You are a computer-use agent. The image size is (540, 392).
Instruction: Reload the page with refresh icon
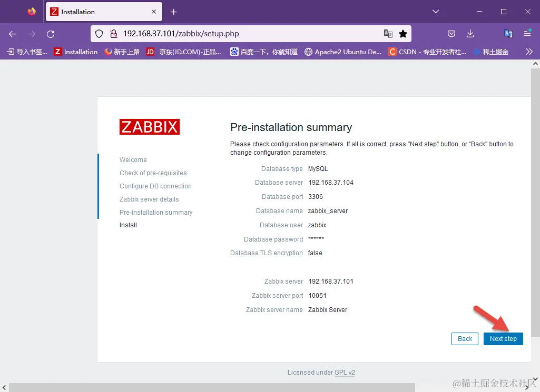pos(51,34)
